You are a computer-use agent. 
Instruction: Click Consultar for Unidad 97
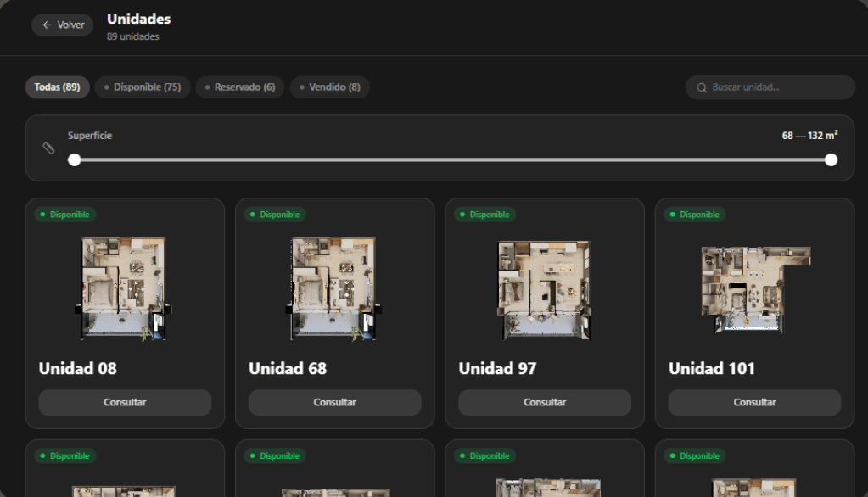coord(545,402)
